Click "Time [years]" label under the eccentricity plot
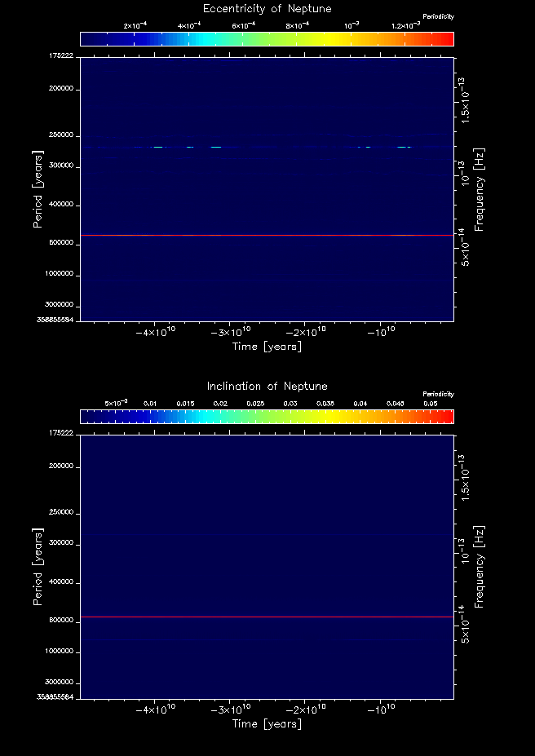The width and height of the screenshot is (535, 756). pyautogui.click(x=267, y=347)
